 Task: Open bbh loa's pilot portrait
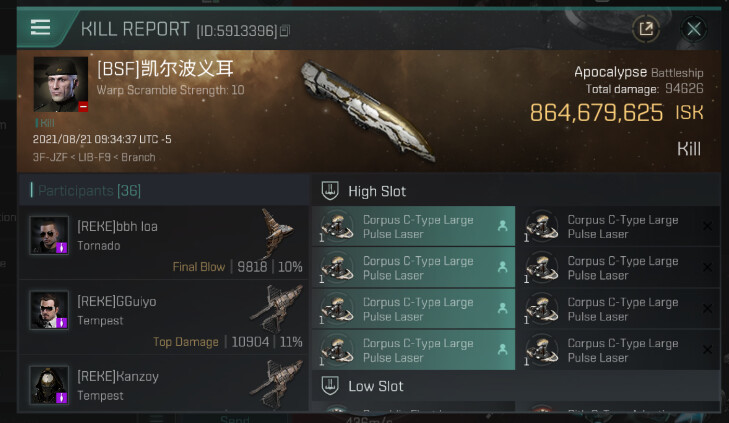(49, 235)
